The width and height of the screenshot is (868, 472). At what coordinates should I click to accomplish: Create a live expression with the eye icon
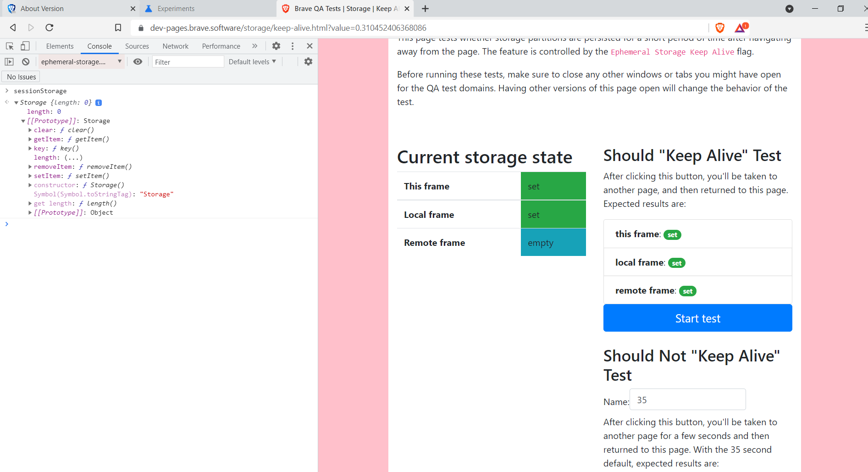coord(138,61)
